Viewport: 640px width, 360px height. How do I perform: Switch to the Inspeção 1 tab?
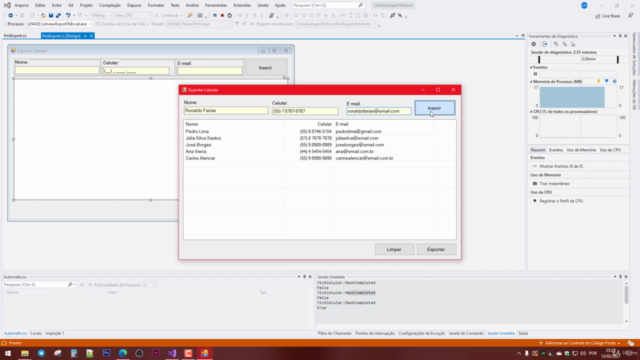(55, 333)
